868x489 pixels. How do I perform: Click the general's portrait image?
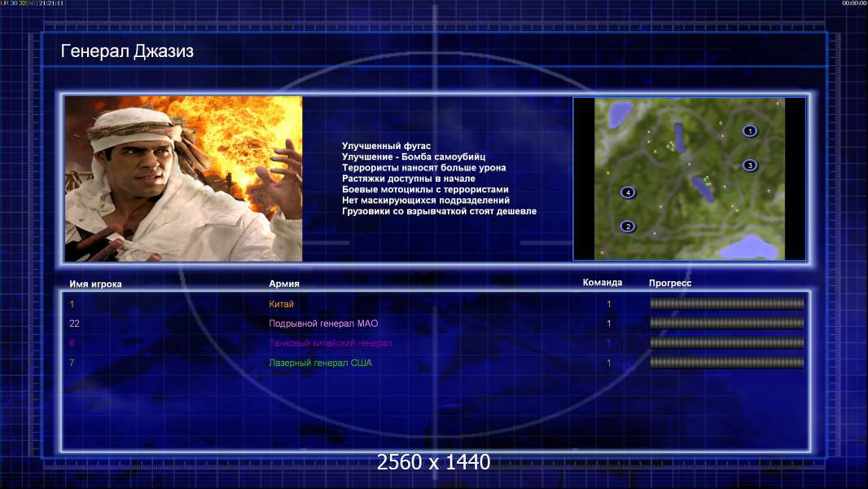click(184, 178)
